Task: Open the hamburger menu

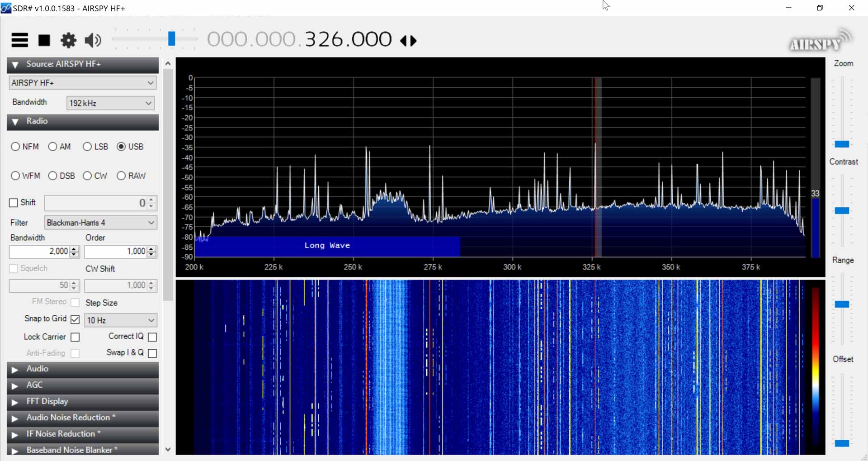Action: coord(19,40)
